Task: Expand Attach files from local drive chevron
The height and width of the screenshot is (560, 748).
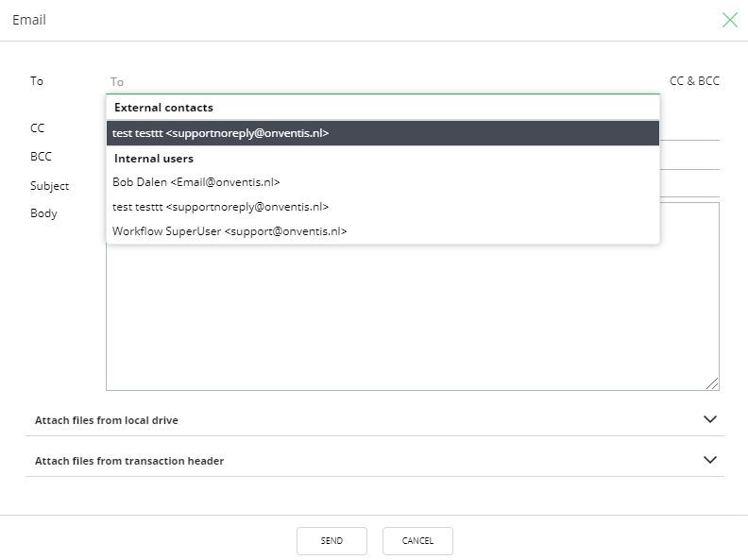Action: click(x=710, y=419)
